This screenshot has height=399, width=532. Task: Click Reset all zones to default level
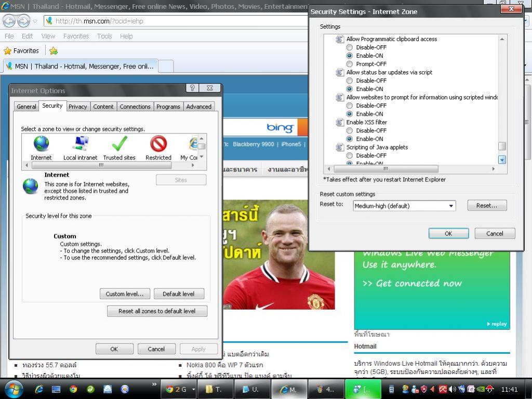tap(157, 311)
